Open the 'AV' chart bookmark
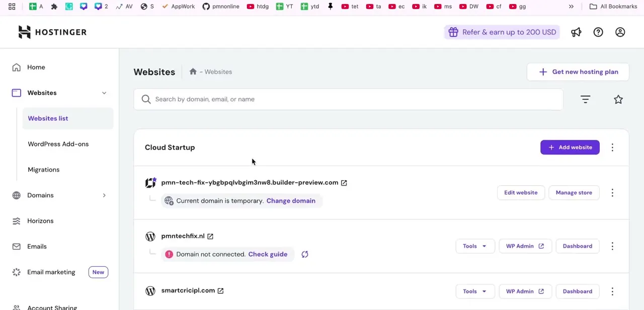The image size is (644, 310). point(124,7)
